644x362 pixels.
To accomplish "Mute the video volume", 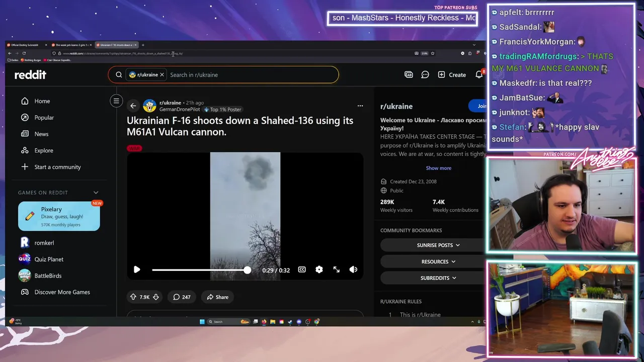I will pos(354,269).
